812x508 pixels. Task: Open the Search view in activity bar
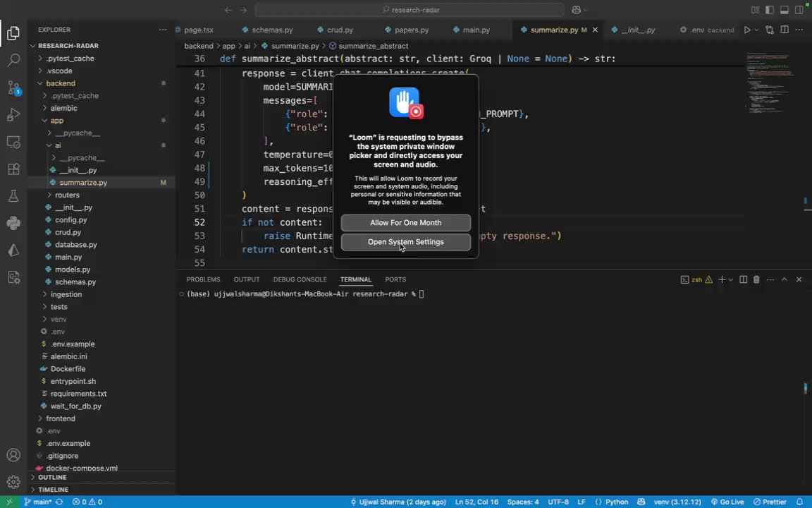13,59
